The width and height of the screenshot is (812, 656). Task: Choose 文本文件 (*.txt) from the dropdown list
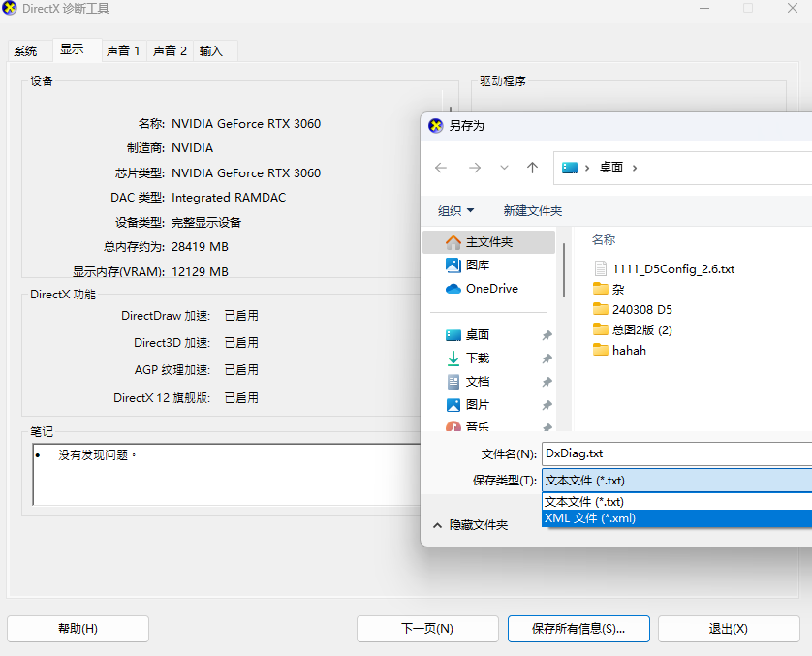(x=677, y=502)
